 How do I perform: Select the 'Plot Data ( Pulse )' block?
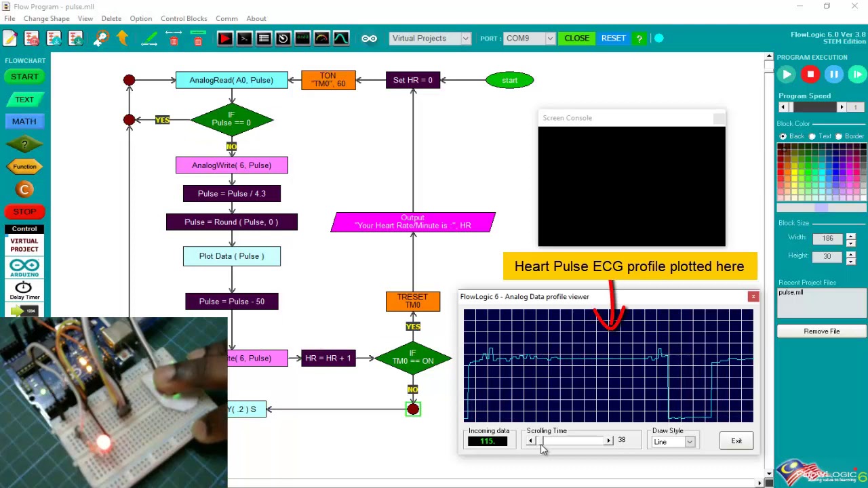tap(232, 256)
